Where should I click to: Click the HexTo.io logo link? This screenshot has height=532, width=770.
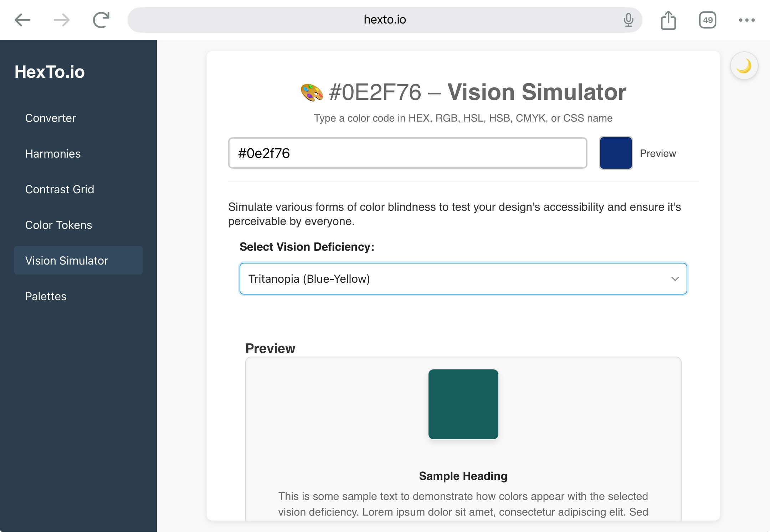(x=50, y=72)
